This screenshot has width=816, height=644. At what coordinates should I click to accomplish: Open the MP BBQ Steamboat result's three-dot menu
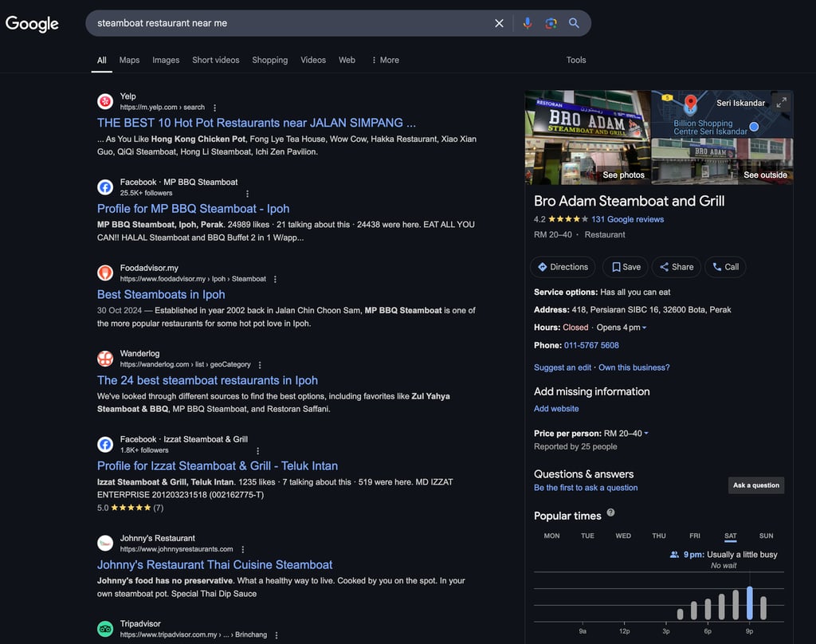247,194
